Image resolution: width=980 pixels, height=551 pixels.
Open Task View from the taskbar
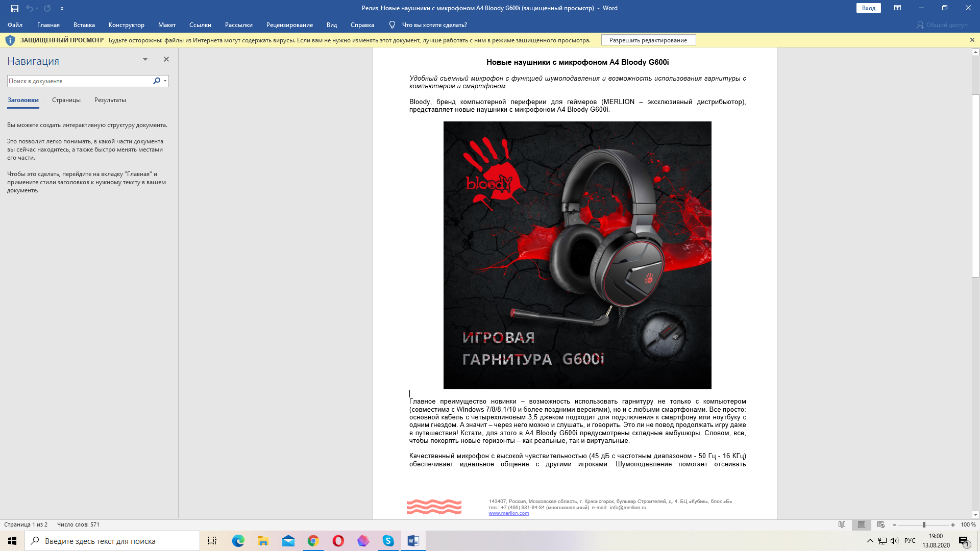tap(212, 541)
